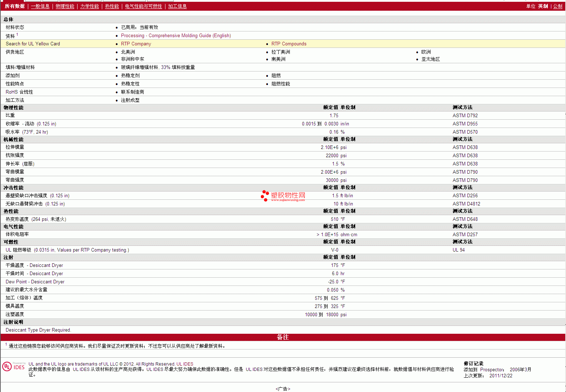Click the Dew Point Desiccant Dryer label
The image size is (566, 392).
click(35, 282)
